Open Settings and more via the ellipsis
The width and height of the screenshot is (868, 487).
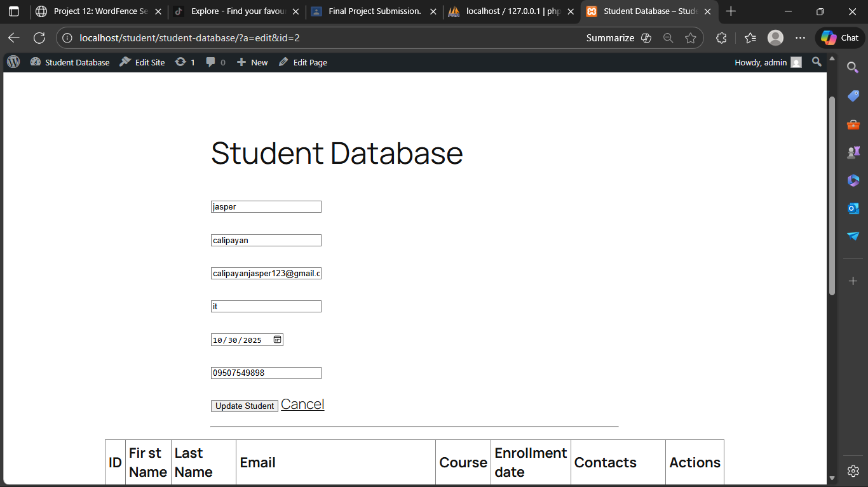point(800,37)
